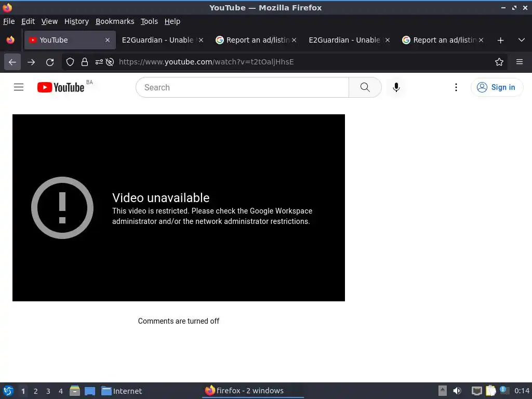The image size is (532, 399).
Task: Click the YouTube search magnifier button
Action: pyautogui.click(x=365, y=87)
